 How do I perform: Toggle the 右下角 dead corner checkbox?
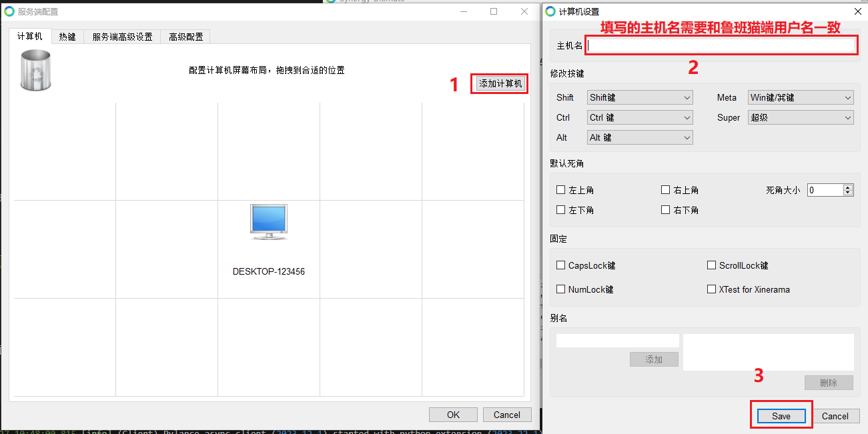pyautogui.click(x=665, y=210)
